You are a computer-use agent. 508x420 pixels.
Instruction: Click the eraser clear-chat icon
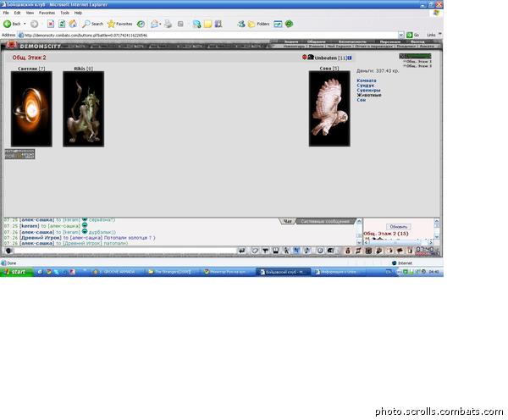click(255, 251)
